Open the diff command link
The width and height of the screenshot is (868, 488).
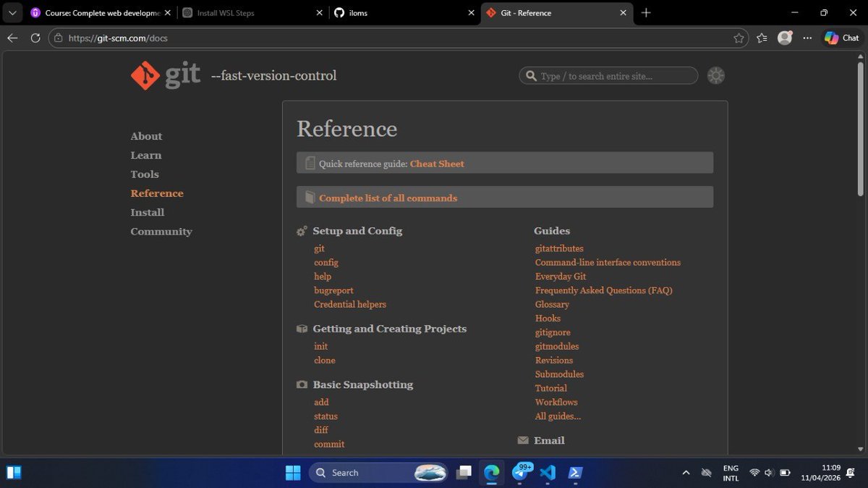pos(321,430)
